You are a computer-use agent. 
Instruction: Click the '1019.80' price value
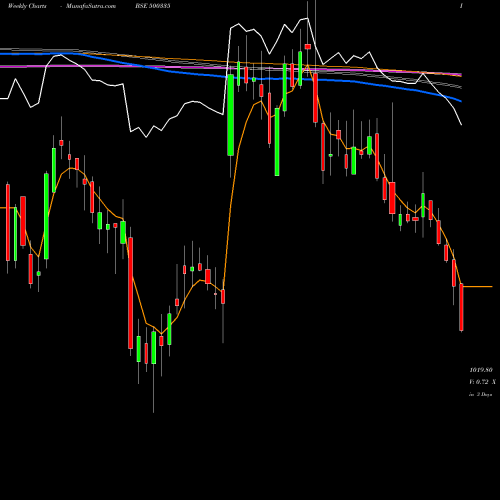pos(481,370)
